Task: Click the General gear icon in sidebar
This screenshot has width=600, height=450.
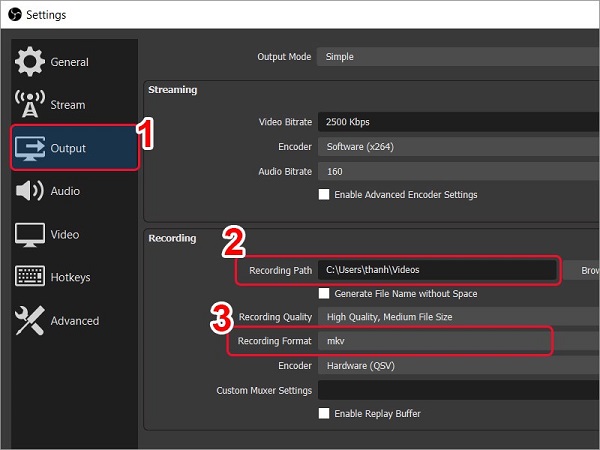Action: (31, 62)
